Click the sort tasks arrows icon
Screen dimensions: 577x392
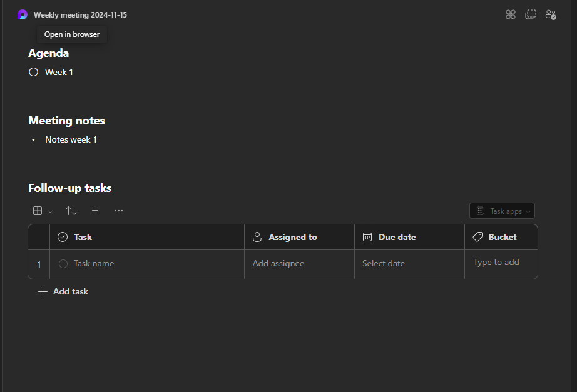(71, 211)
